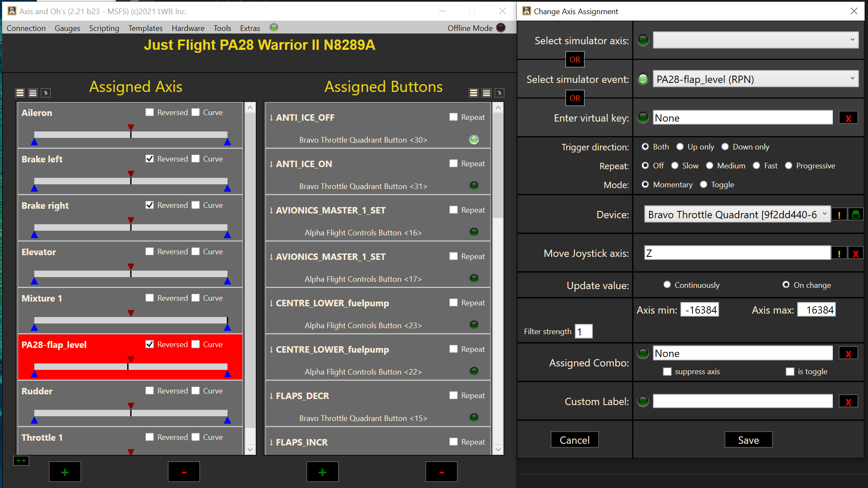Image resolution: width=868 pixels, height=488 pixels.
Task: Clear Assigned Combo with red X icon
Action: click(x=848, y=354)
